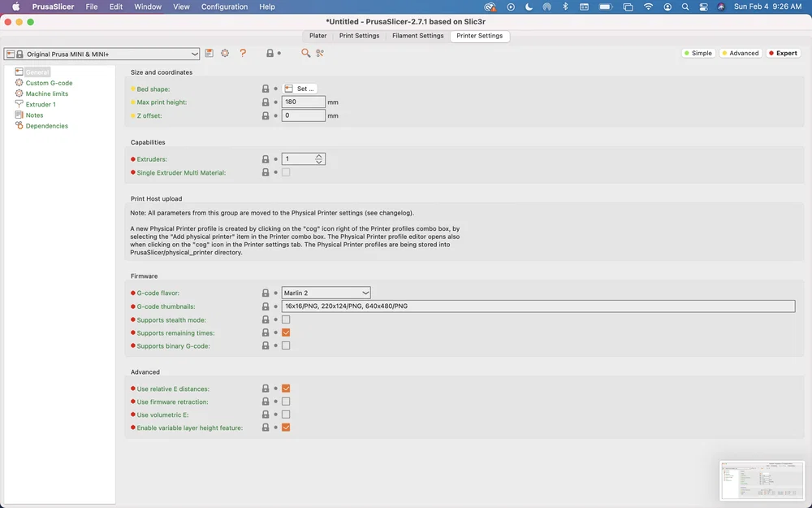Open the Configuration menu
The width and height of the screenshot is (812, 508).
(224, 7)
